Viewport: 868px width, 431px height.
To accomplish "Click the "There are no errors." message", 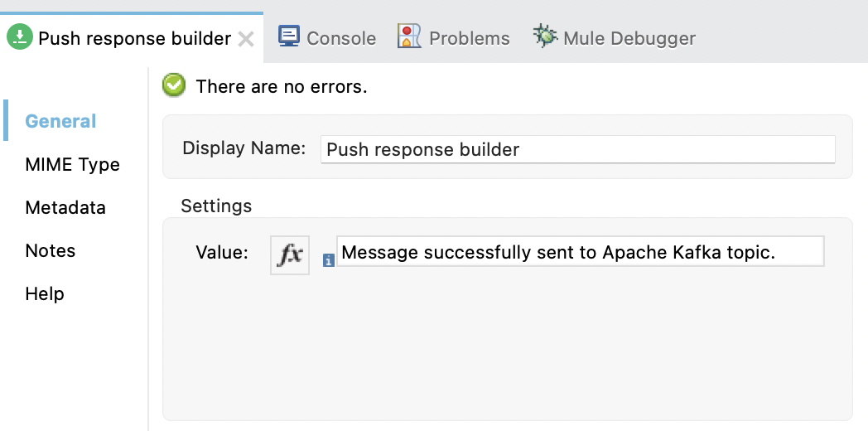I will (x=281, y=86).
